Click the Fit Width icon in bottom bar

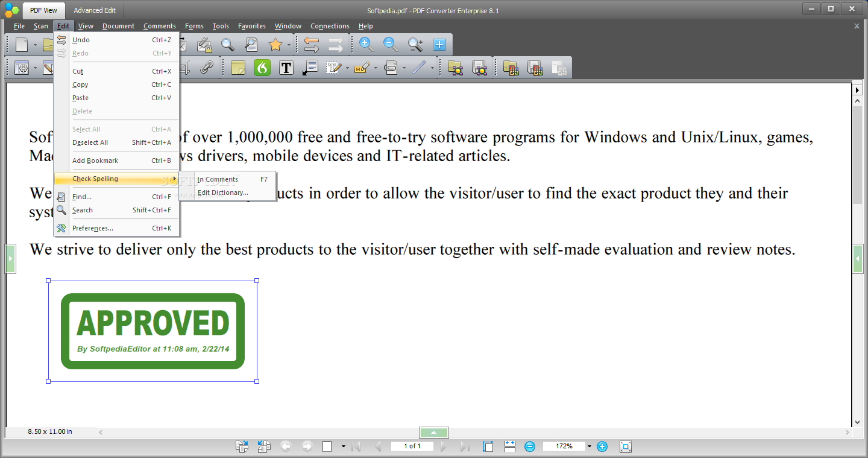coord(509,447)
